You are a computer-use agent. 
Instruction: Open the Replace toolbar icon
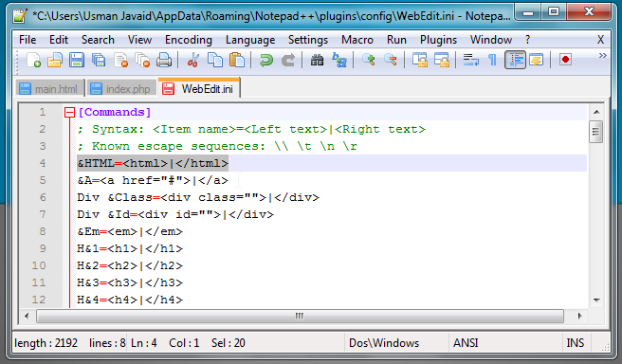[339, 61]
